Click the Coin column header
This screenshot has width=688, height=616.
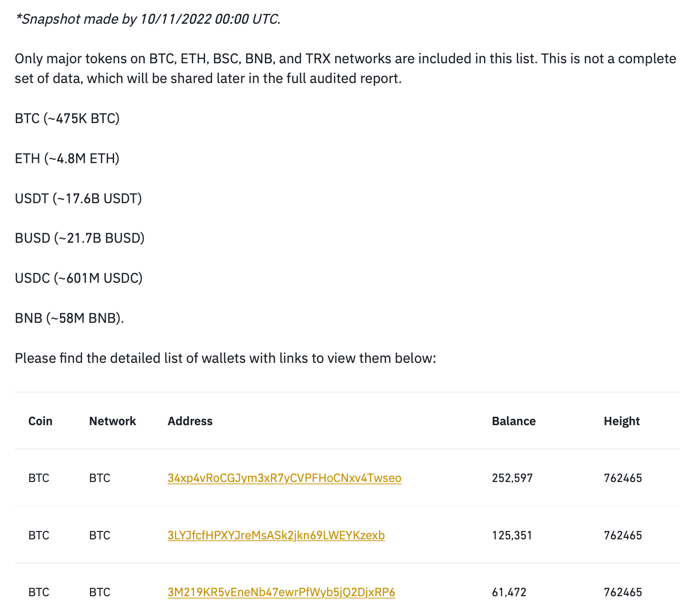point(40,421)
